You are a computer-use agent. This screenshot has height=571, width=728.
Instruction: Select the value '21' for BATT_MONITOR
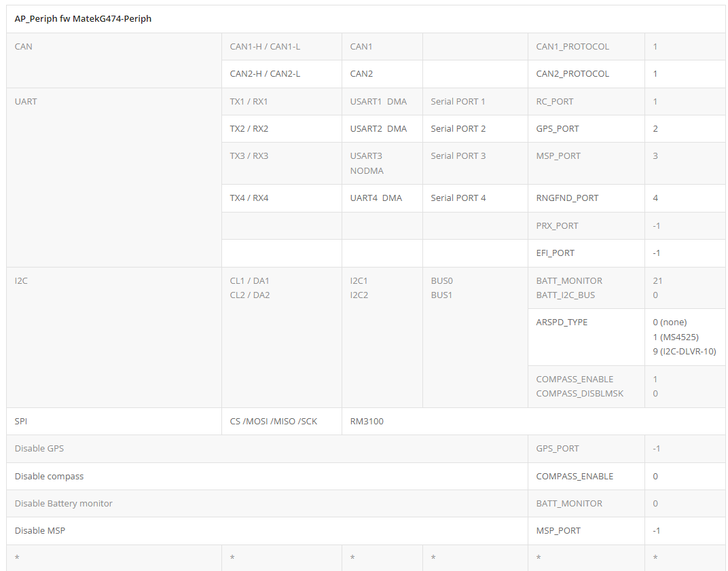657,281
